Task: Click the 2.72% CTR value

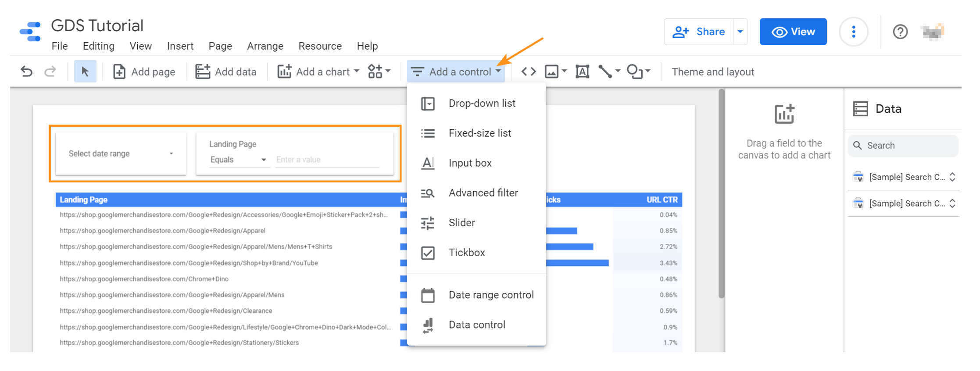Action: [669, 247]
